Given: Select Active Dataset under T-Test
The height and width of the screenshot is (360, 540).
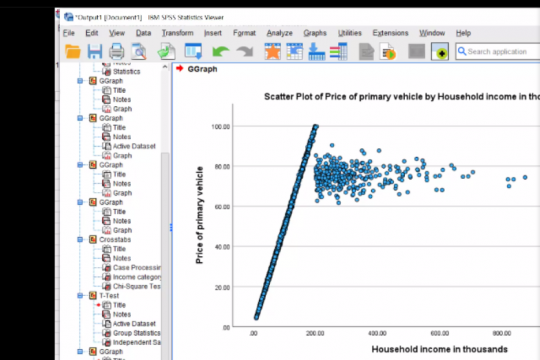Looking at the screenshot, I should (x=134, y=323).
